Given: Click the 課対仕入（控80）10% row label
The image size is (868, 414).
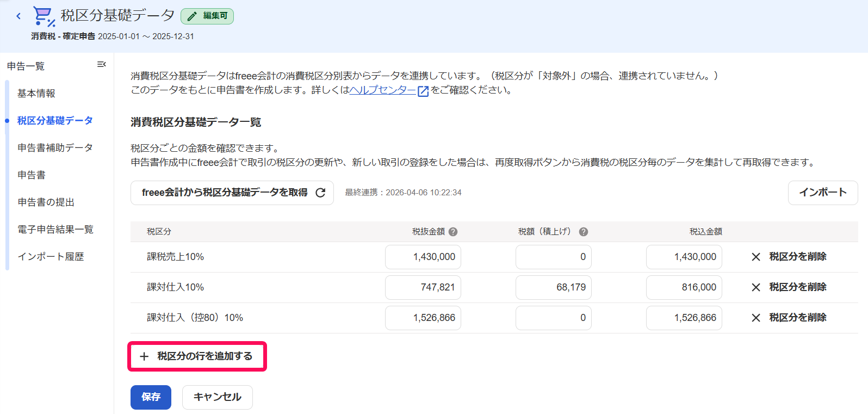Looking at the screenshot, I should [195, 318].
